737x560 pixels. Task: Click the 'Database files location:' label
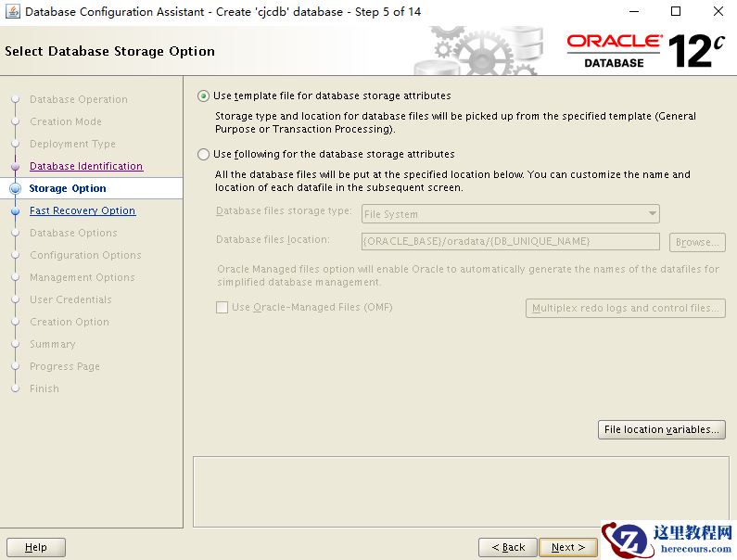click(273, 239)
